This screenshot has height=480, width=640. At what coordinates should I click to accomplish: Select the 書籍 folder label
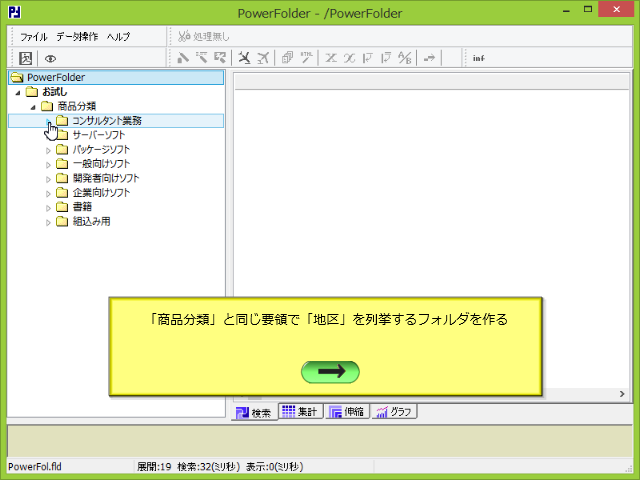[x=82, y=207]
